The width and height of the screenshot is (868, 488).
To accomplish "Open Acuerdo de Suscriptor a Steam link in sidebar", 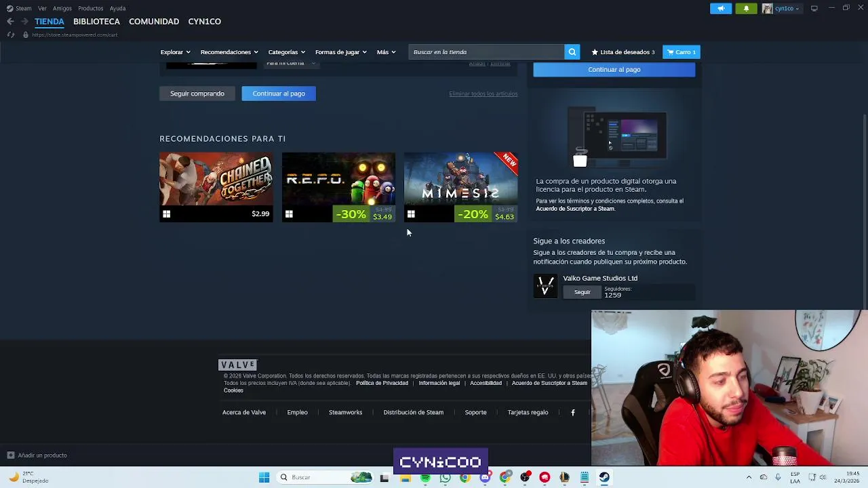I will [575, 209].
